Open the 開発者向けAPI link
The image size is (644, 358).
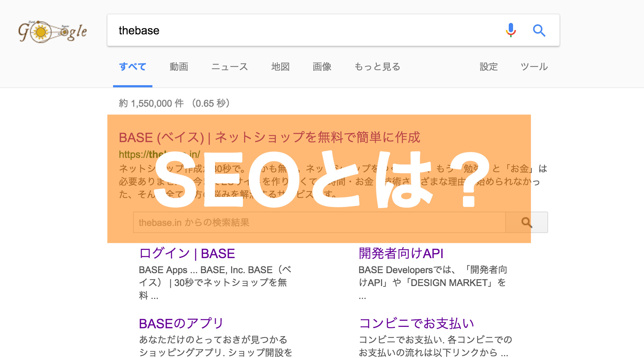(x=401, y=253)
